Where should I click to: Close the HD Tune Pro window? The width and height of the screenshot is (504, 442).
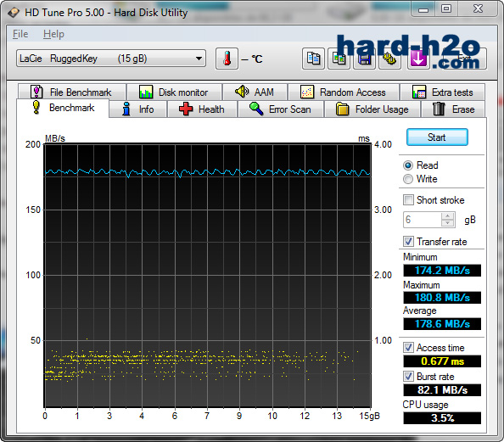click(x=478, y=9)
